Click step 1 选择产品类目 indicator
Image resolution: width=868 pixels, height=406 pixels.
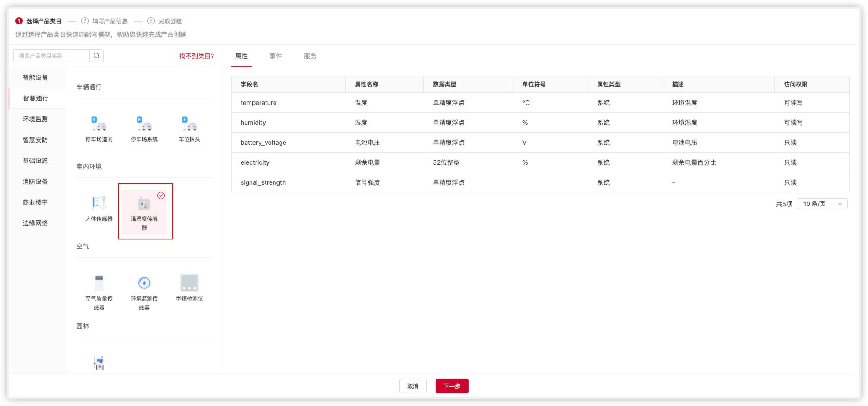click(38, 21)
